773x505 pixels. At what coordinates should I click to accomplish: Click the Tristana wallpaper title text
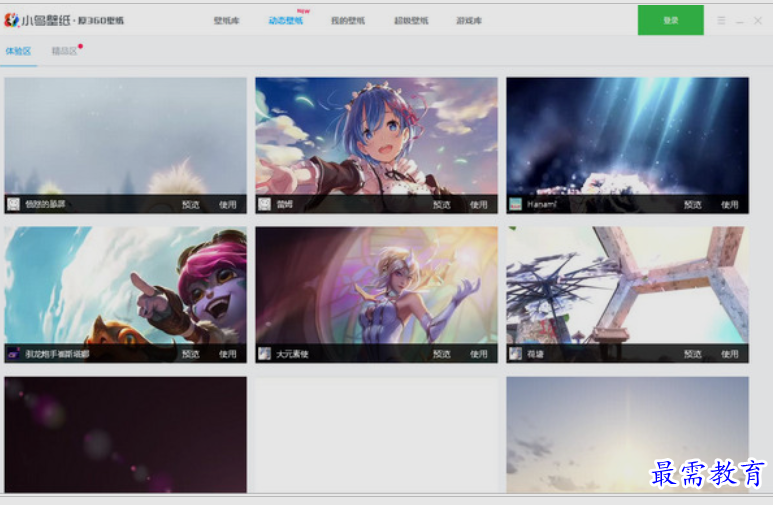click(57, 354)
